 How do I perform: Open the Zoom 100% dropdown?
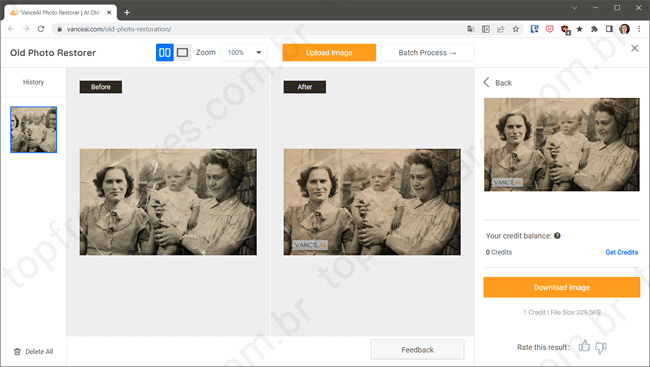click(244, 53)
